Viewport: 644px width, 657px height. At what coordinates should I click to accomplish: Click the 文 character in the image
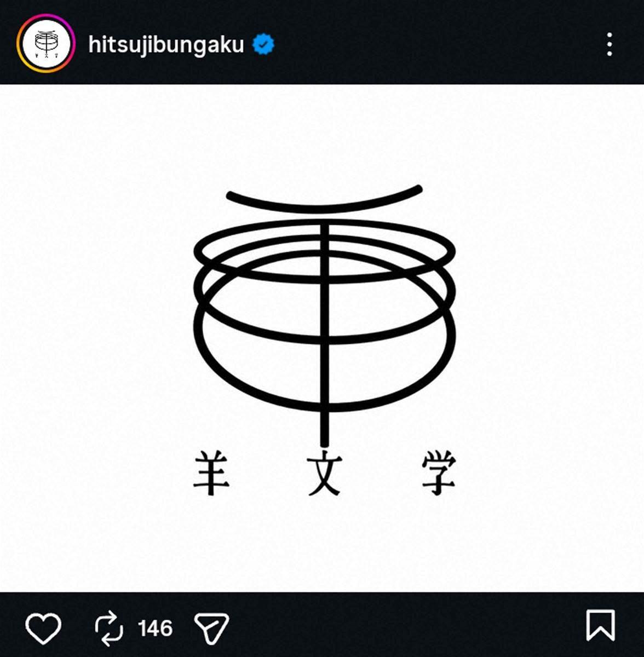click(x=325, y=473)
